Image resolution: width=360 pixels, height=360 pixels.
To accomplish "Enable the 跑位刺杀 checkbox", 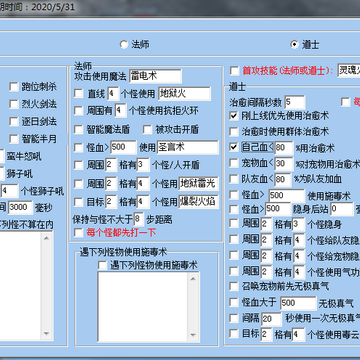I will point(14,87).
